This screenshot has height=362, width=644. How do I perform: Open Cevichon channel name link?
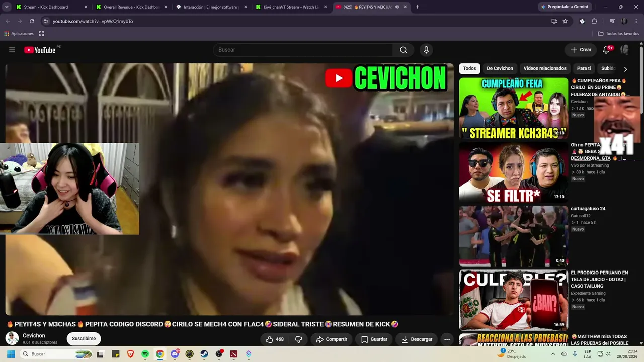pos(34,336)
